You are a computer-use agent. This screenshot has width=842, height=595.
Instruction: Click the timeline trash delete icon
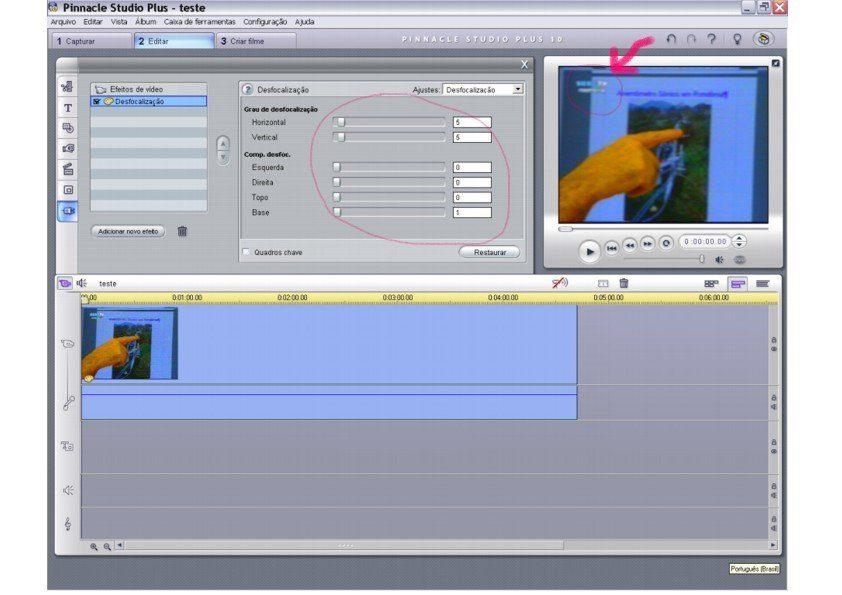[624, 284]
